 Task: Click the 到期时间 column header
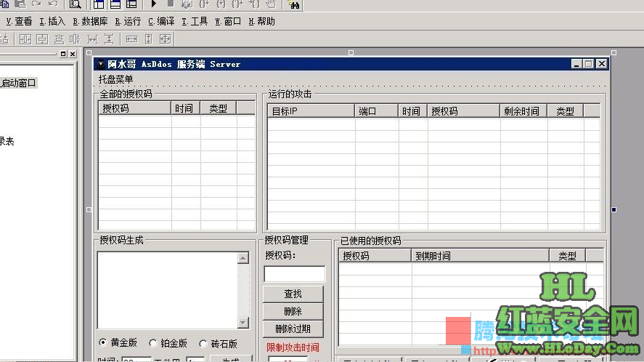[480, 256]
